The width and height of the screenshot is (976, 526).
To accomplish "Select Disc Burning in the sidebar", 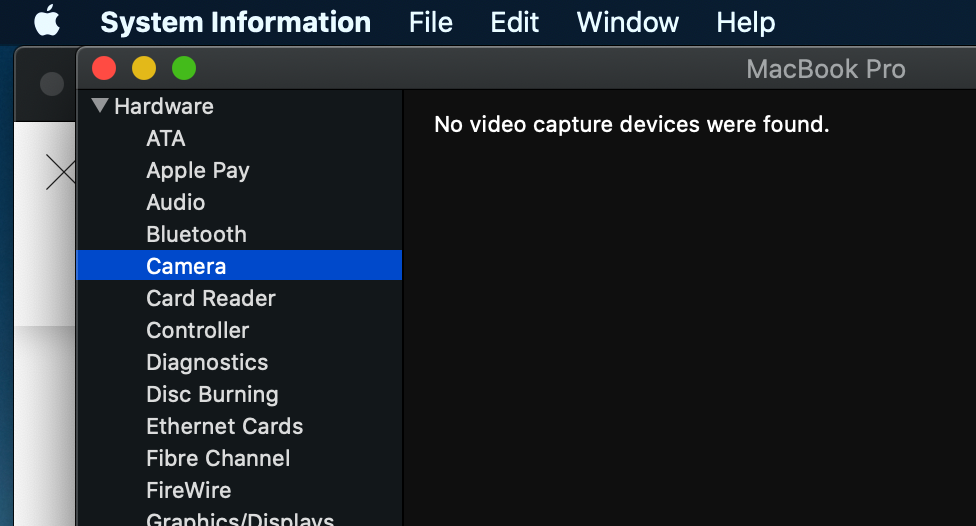I will tap(212, 394).
